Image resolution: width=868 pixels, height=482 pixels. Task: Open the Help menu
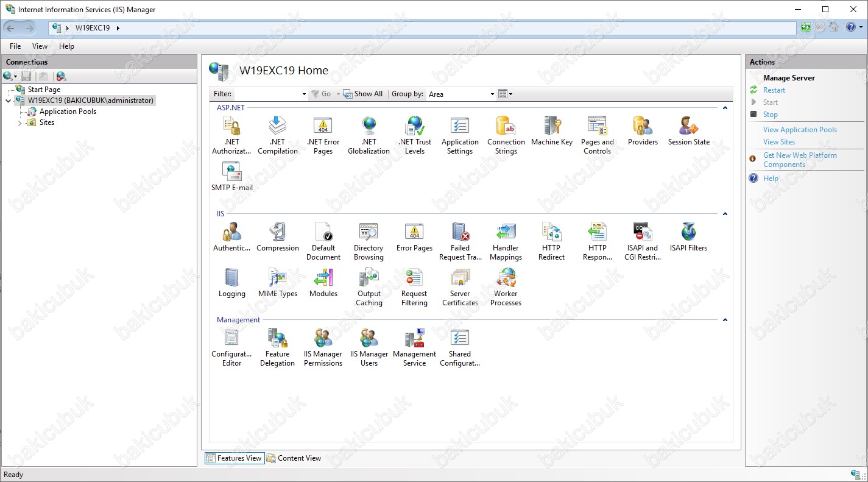point(66,46)
